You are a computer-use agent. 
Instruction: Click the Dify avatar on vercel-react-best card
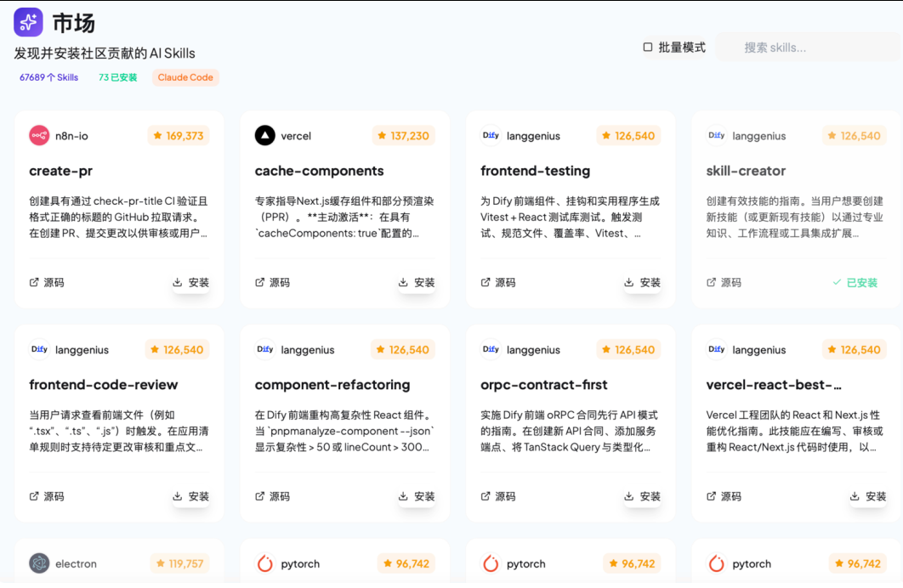pos(717,350)
